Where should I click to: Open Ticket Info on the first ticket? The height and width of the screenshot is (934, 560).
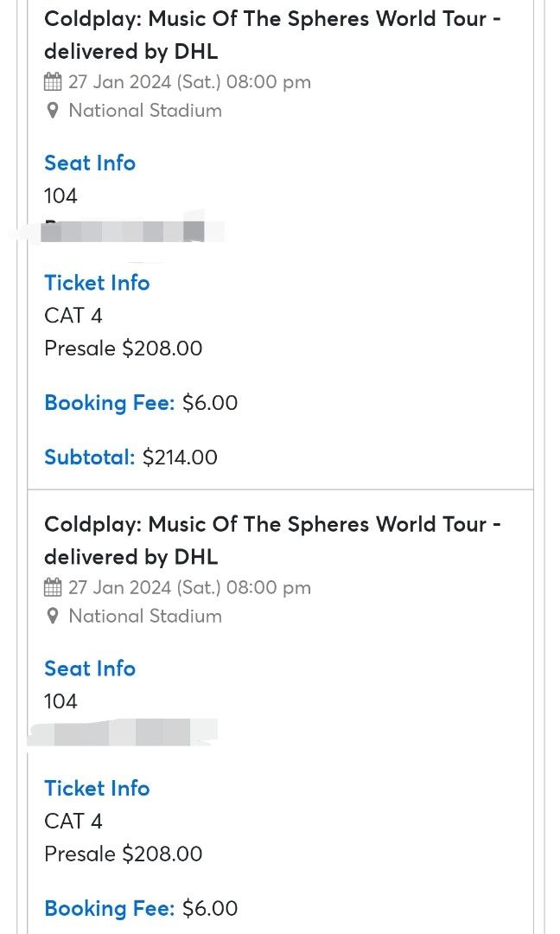(x=96, y=283)
